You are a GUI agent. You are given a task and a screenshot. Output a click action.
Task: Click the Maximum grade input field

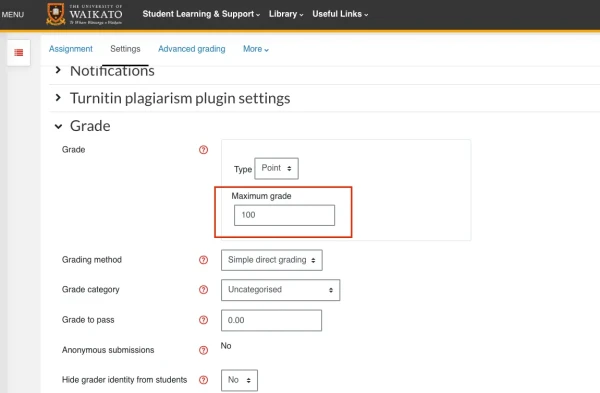pyautogui.click(x=284, y=215)
